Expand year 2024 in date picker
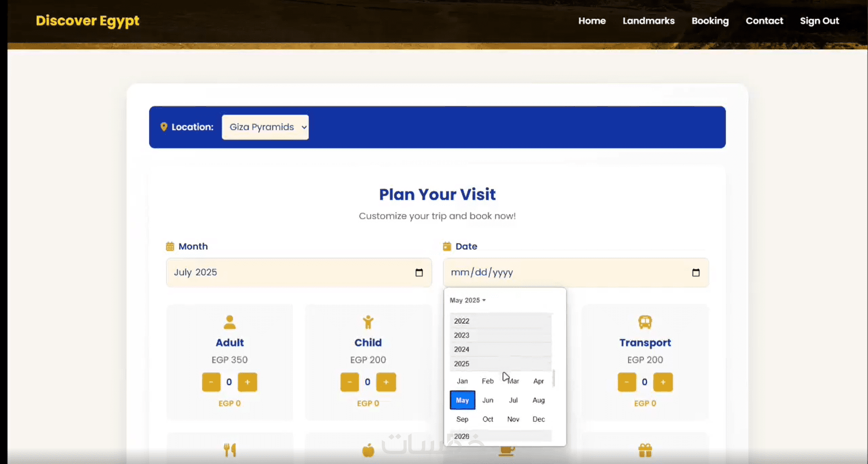 tap(501, 349)
